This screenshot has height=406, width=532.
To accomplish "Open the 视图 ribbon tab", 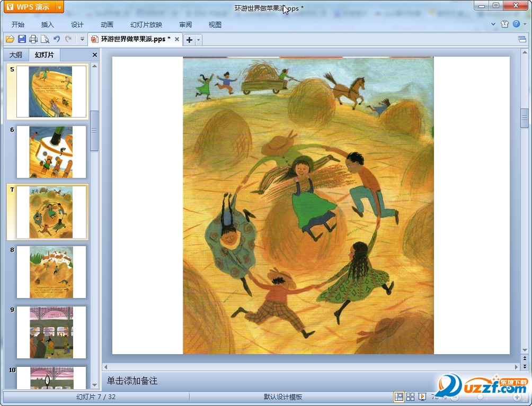I will 215,25.
